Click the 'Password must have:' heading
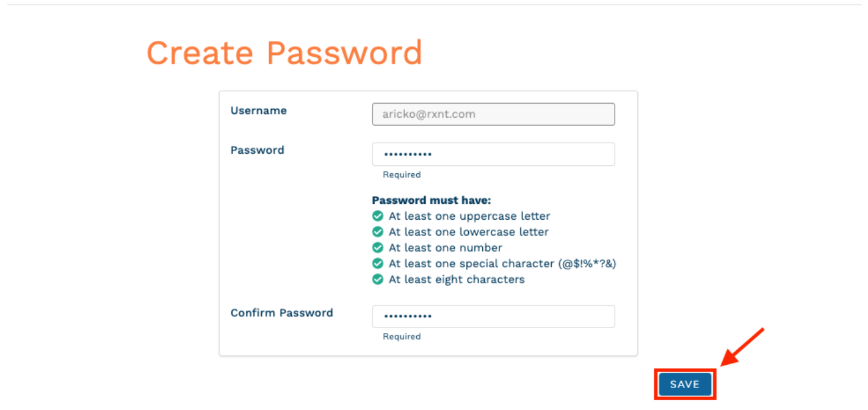The width and height of the screenshot is (868, 410). 432,200
